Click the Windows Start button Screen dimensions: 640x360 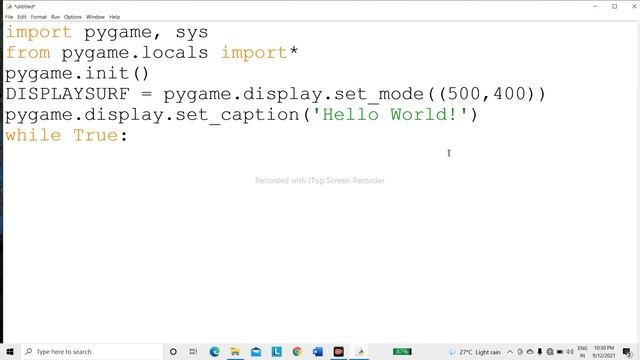click(x=10, y=351)
